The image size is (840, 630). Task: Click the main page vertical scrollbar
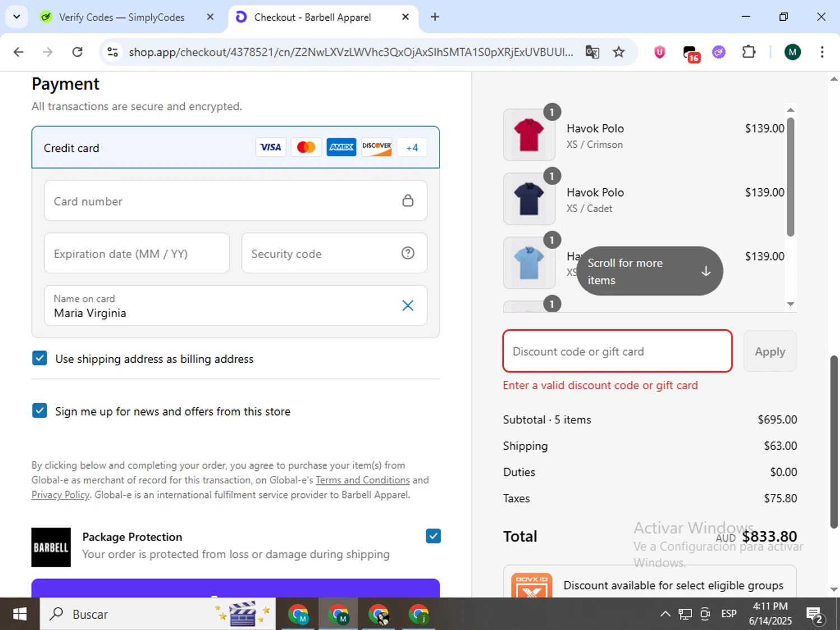834,441
